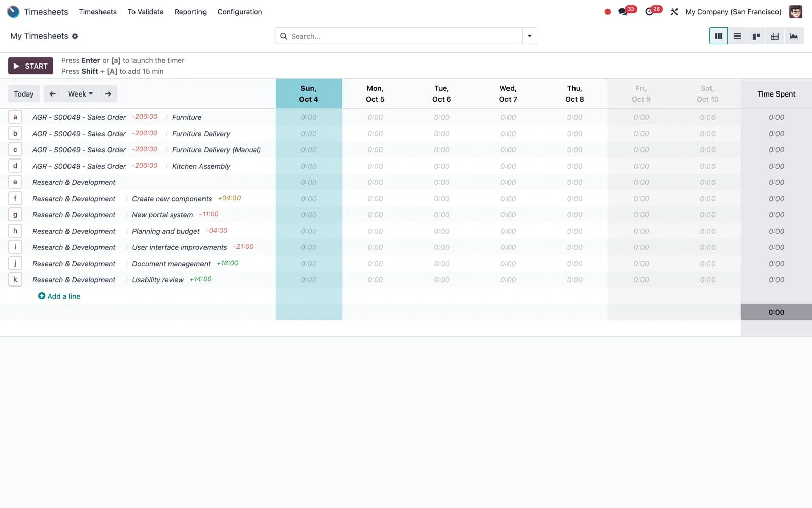Viewport: 812px width, 508px height.
Task: Switch to kanban view
Action: (756, 36)
